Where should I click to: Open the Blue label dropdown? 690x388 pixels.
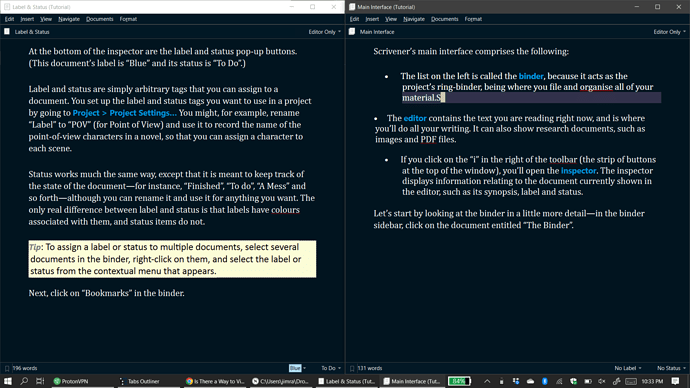click(297, 368)
